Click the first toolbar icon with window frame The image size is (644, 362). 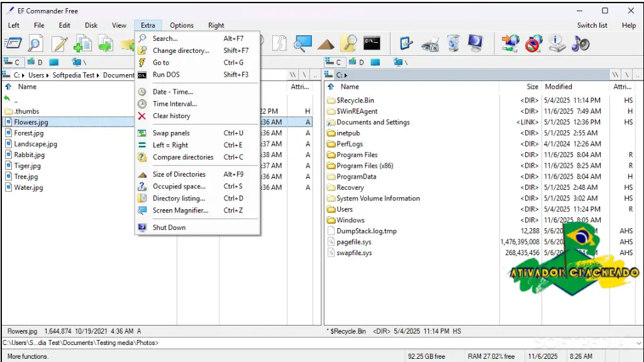13,43
